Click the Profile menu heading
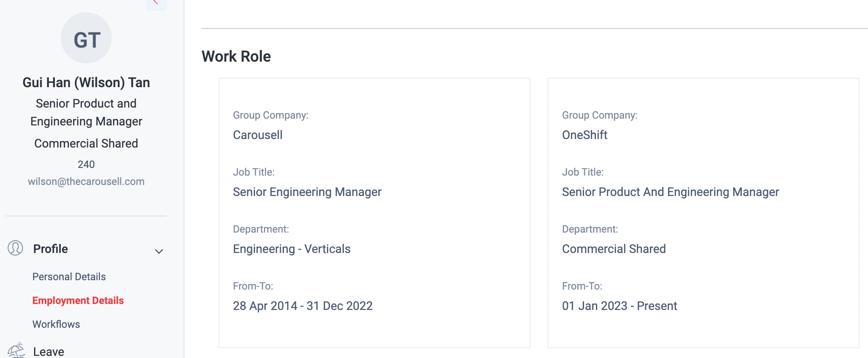 [x=51, y=249]
